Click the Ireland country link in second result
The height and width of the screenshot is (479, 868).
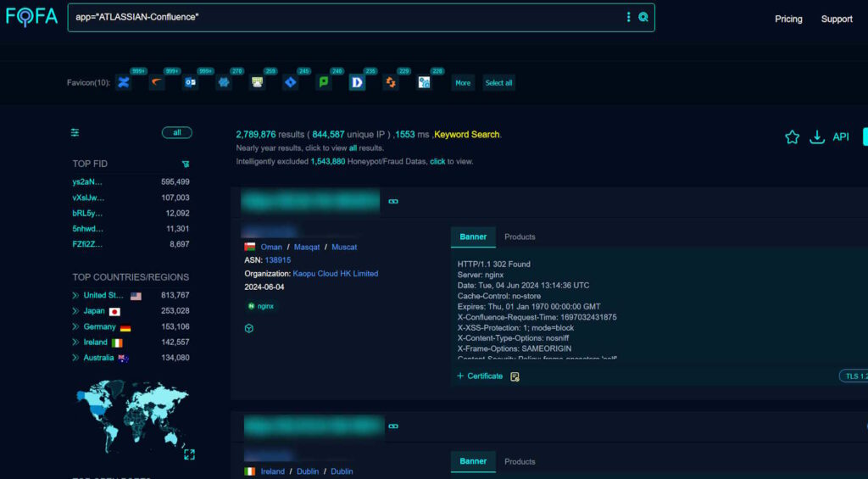(x=272, y=472)
